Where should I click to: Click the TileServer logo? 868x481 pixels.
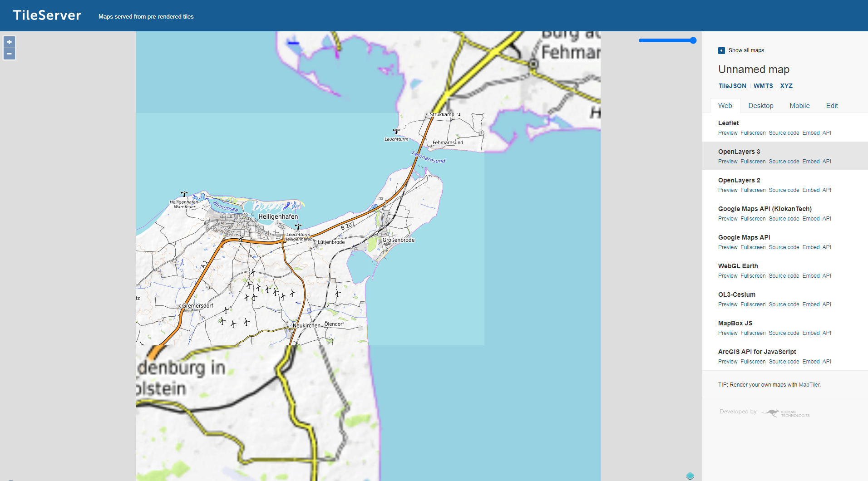tap(47, 15)
